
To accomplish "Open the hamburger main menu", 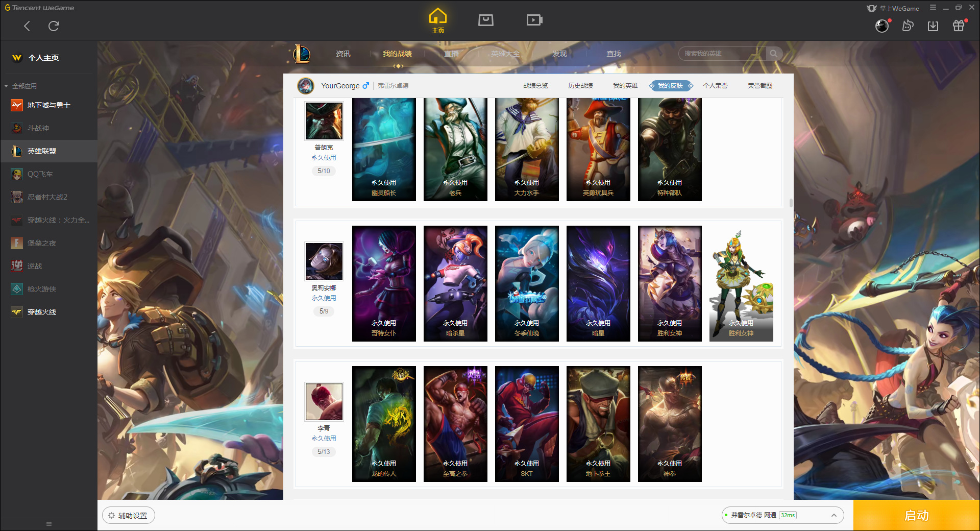I will [x=933, y=8].
